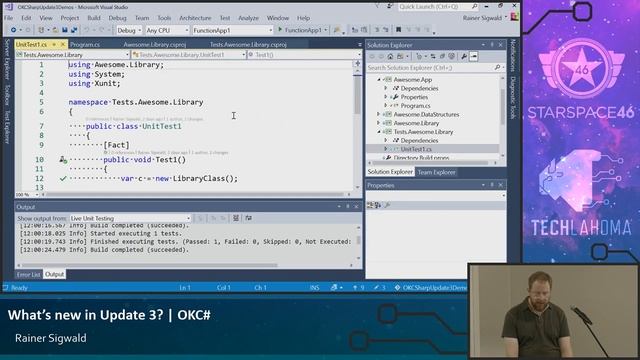This screenshot has height=360, width=640.
Task: Expand the Awesome.Library project node
Action: coord(379,123)
